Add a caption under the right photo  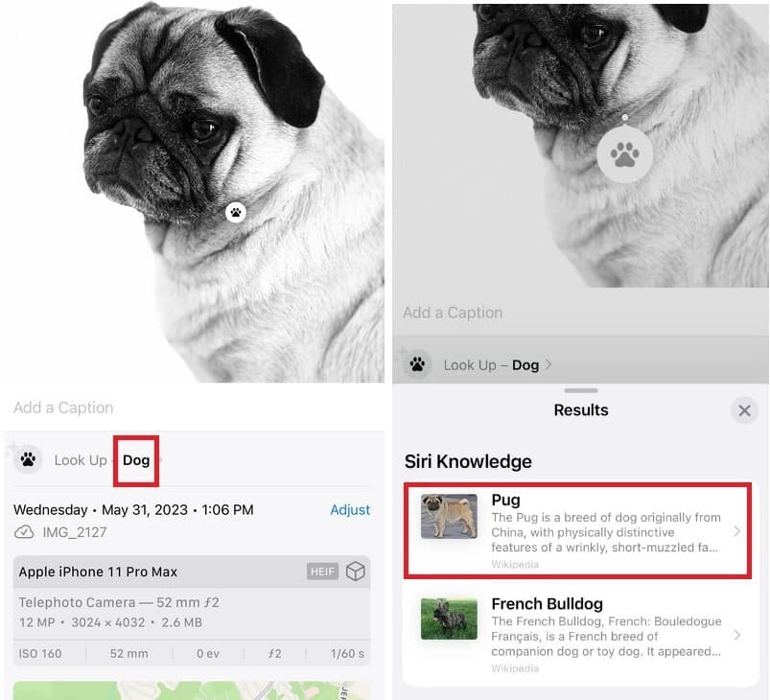click(x=453, y=313)
